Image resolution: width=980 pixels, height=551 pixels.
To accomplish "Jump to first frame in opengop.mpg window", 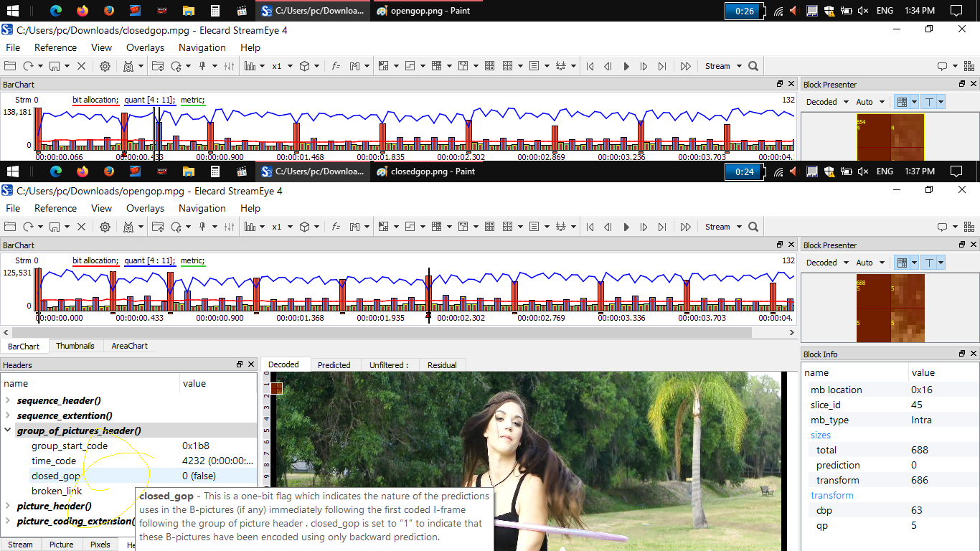I will click(x=590, y=227).
